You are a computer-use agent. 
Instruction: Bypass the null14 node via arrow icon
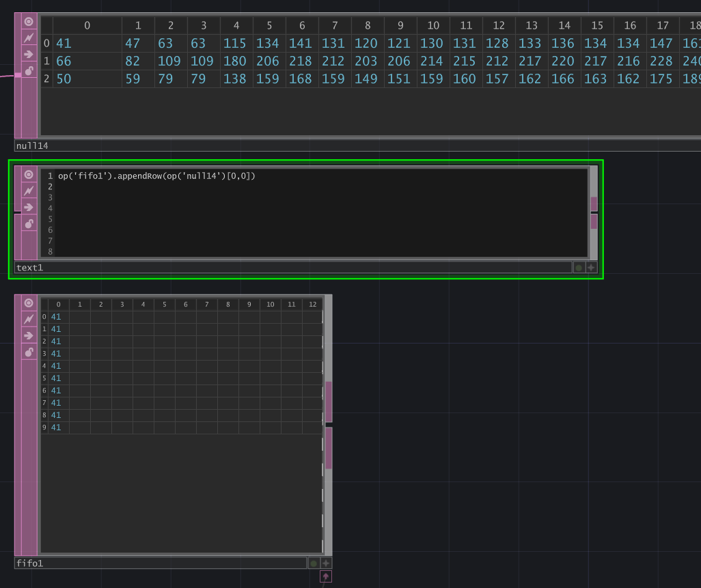[x=29, y=54]
